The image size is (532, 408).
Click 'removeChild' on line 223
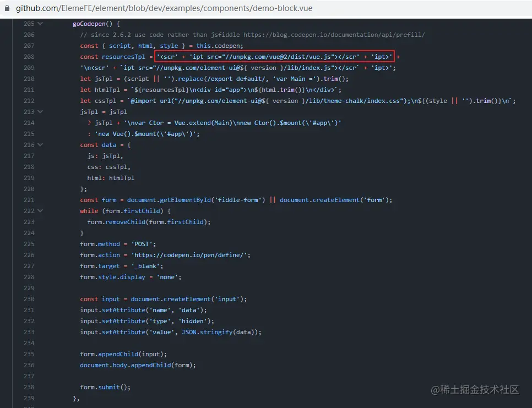point(125,222)
